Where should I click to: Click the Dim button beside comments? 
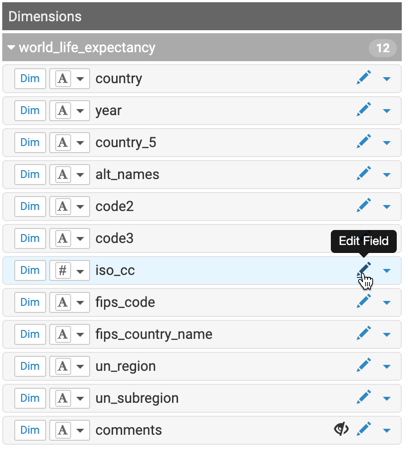click(x=30, y=430)
